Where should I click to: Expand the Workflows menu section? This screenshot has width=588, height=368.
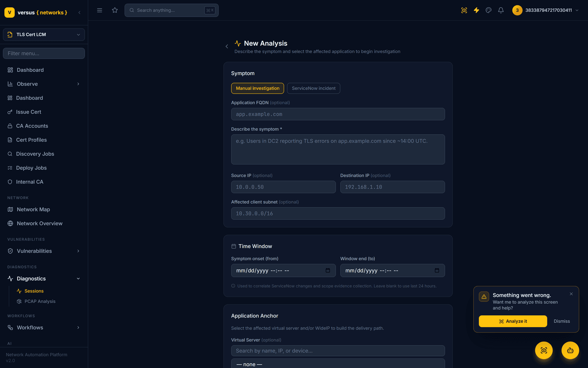coord(44,328)
